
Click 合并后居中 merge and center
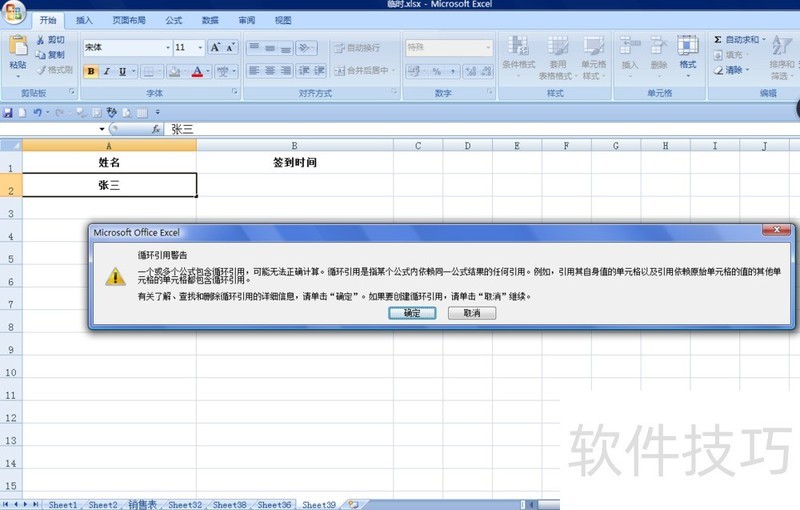click(x=362, y=70)
